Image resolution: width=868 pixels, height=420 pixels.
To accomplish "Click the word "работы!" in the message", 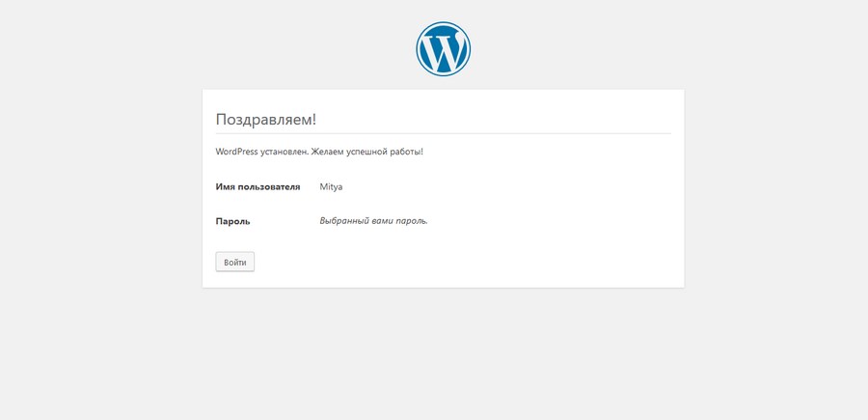I will (x=406, y=152).
